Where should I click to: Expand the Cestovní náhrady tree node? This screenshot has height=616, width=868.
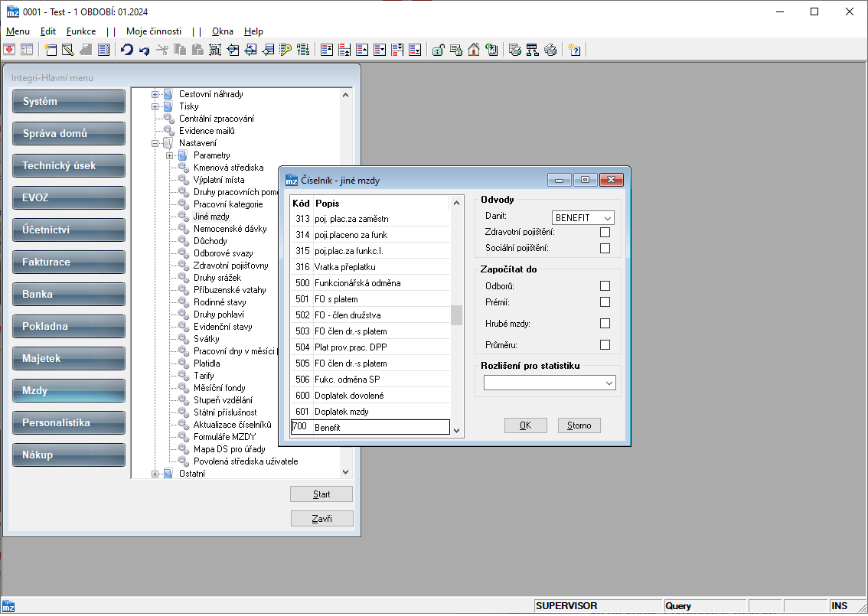click(x=155, y=95)
